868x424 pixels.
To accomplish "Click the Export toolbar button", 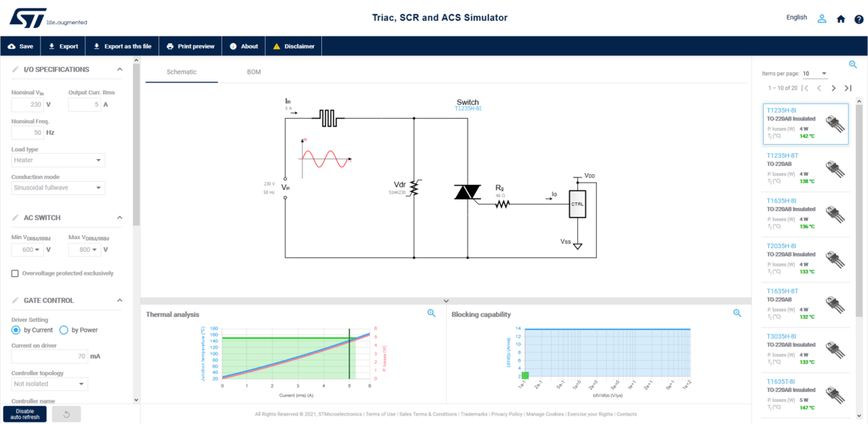I will click(63, 46).
